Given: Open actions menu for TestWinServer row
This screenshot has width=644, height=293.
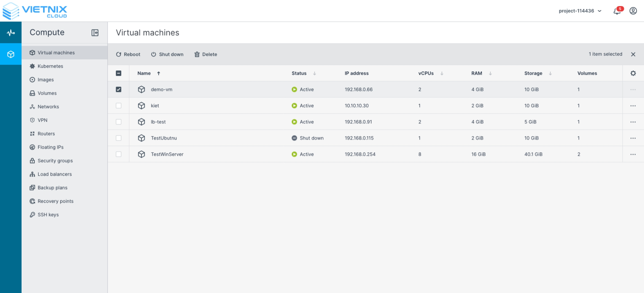Looking at the screenshot, I should (633, 154).
